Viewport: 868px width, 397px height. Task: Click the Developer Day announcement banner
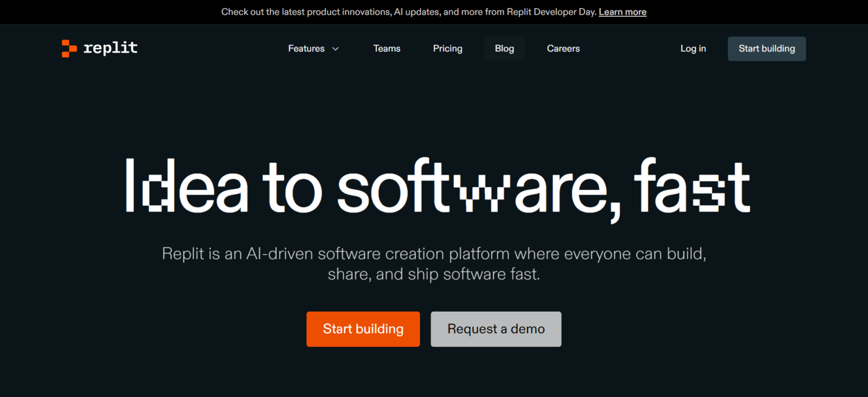click(x=434, y=11)
